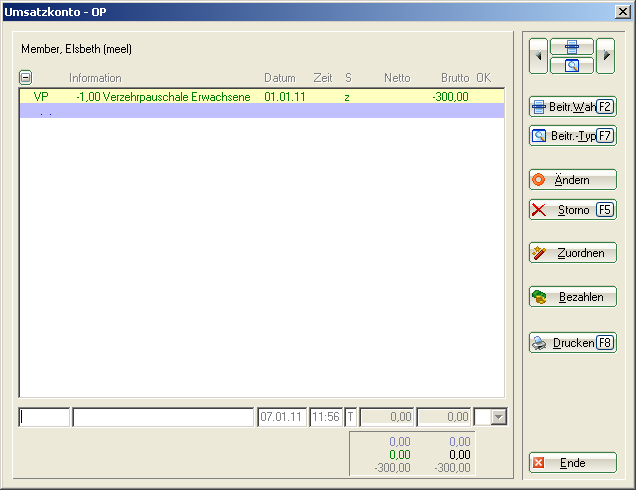This screenshot has height=490, width=636.
Task: Click the magic wand icon on Zuordnen
Action: (x=539, y=253)
